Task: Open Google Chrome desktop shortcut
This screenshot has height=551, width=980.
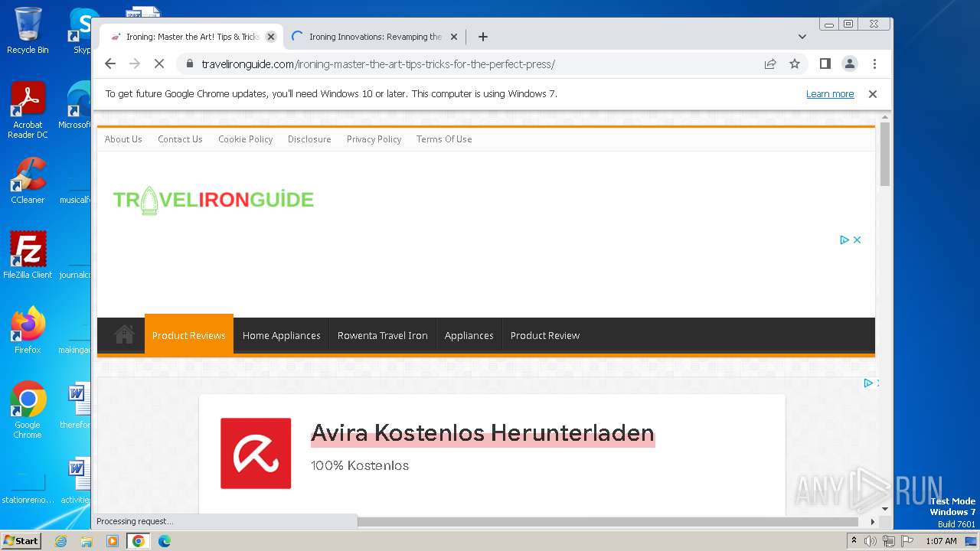Action: pos(28,410)
